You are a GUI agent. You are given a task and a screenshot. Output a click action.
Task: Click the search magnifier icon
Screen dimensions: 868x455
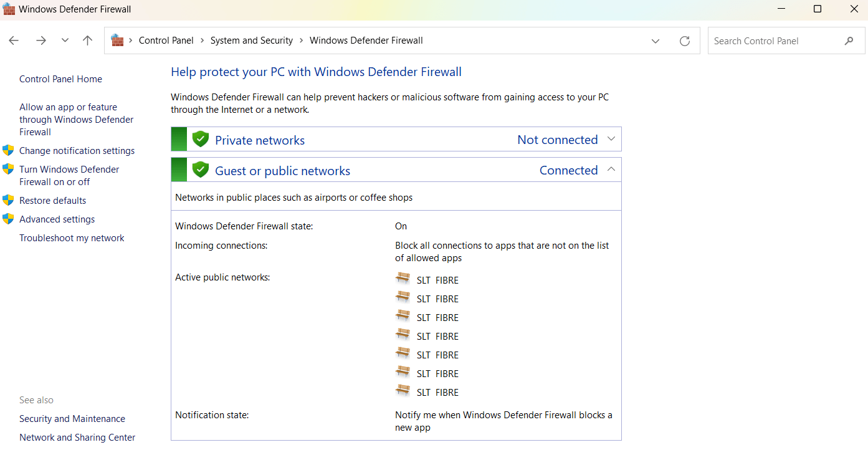(x=849, y=41)
